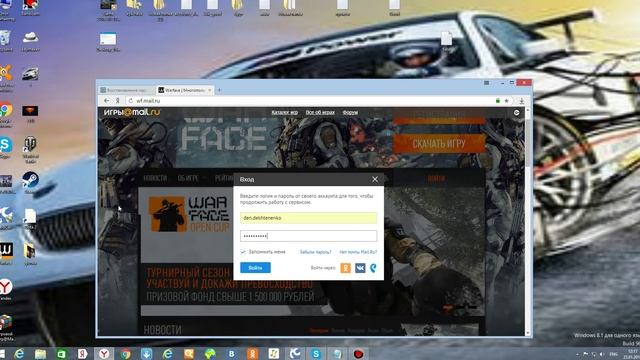This screenshot has width=640, height=360.
Task: Open browser downloads arrow icon
Action: pos(521,100)
